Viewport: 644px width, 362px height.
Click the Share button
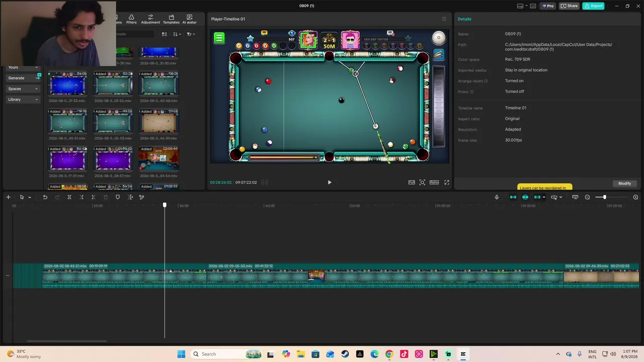tap(570, 6)
